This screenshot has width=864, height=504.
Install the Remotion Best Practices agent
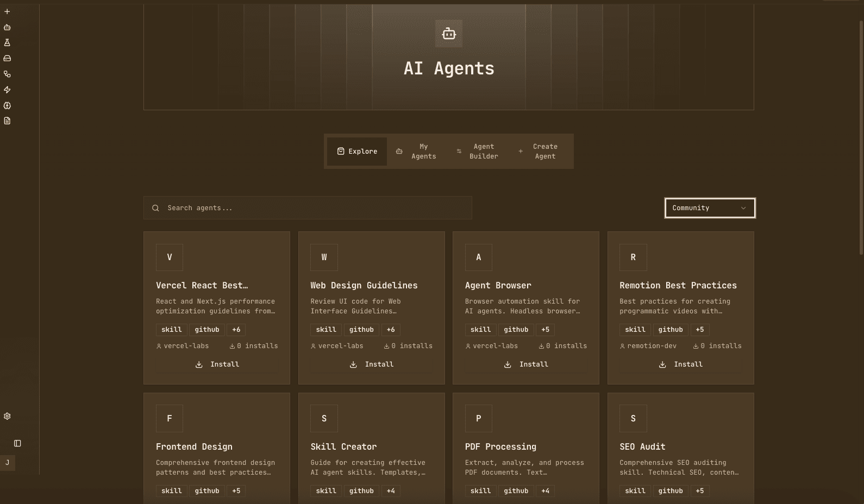pos(680,364)
